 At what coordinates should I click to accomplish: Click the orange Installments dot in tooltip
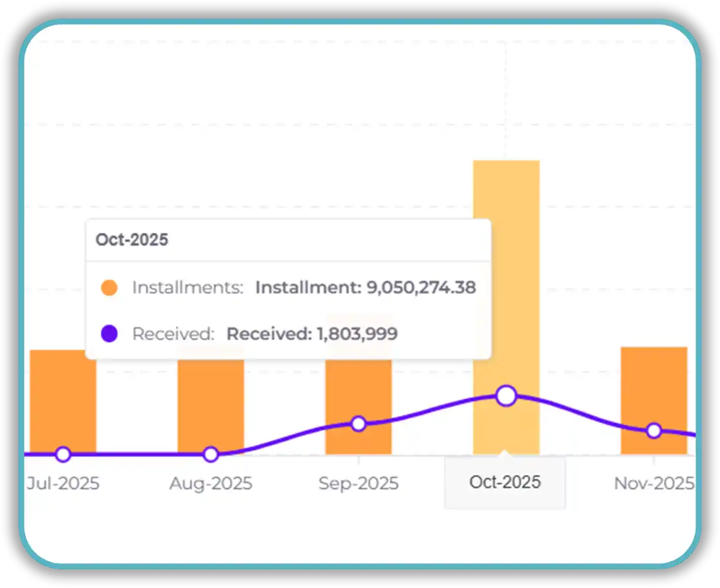[109, 288]
